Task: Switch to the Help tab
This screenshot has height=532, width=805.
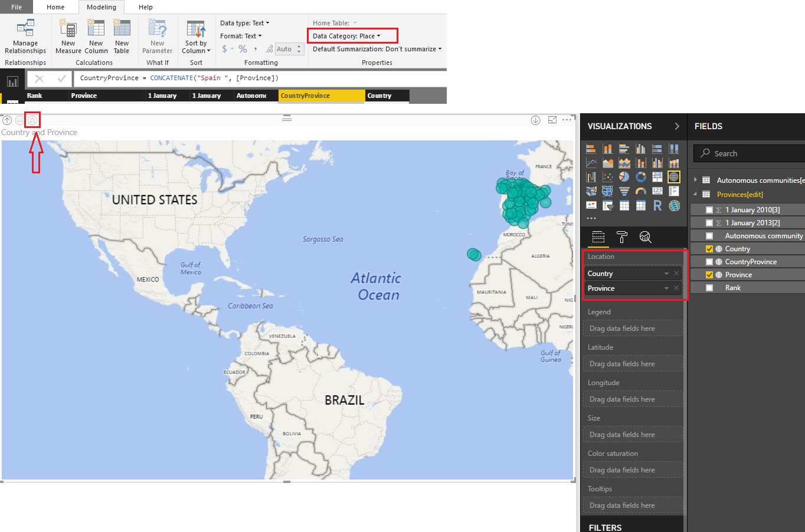Action: coord(146,7)
